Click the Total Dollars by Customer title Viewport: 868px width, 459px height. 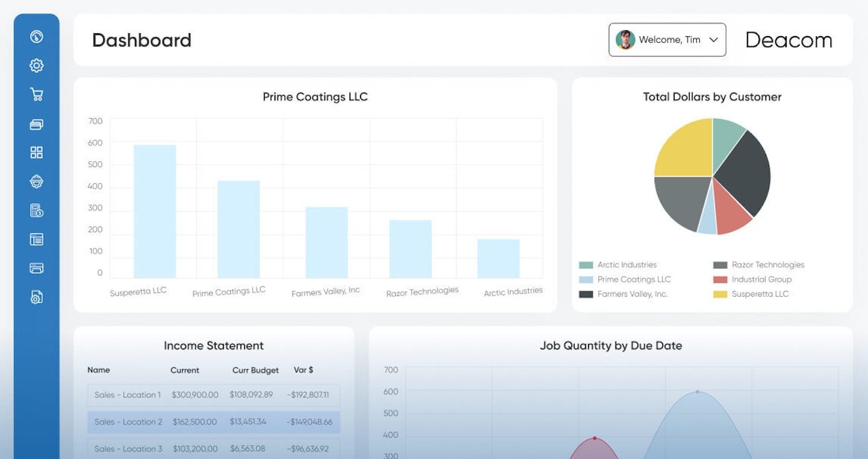point(712,97)
